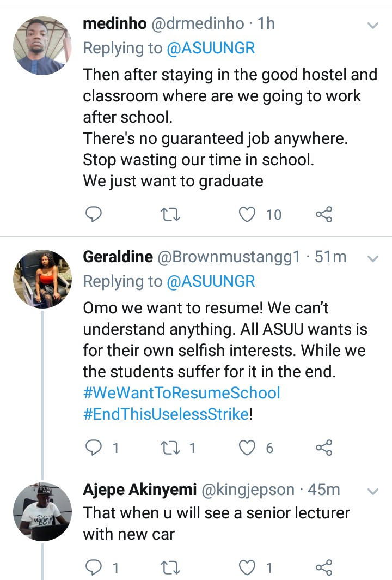Like medinho's tweet
The width and height of the screenshot is (392, 580).
click(x=247, y=214)
